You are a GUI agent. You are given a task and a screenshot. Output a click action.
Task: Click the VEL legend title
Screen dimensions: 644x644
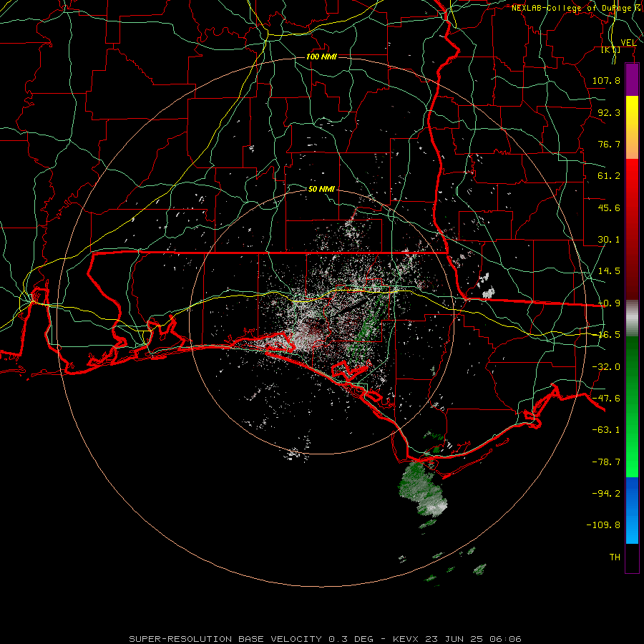[x=628, y=43]
